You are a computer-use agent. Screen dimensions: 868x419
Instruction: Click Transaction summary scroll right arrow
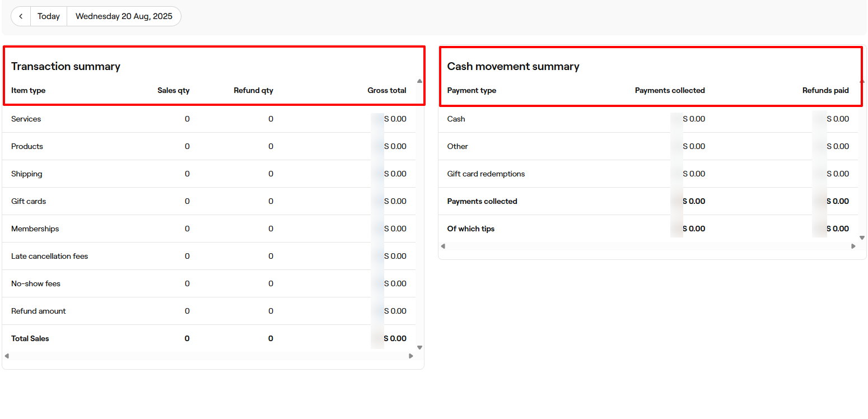[411, 356]
